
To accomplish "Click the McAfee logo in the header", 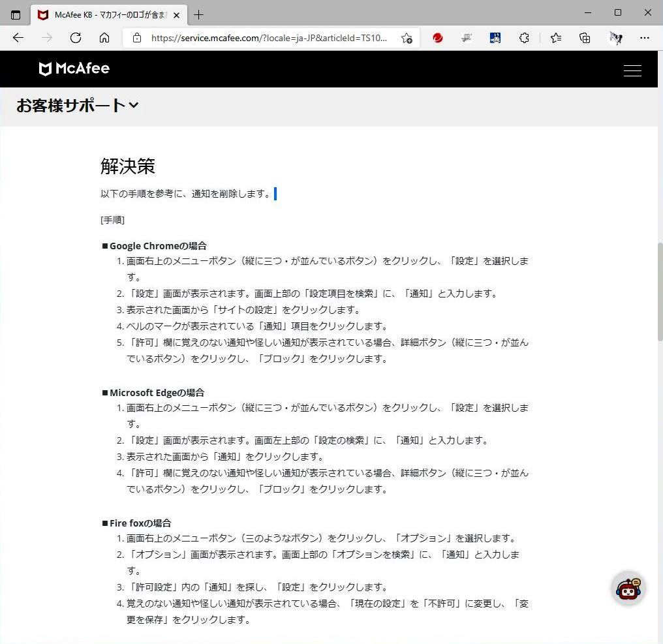I will [74, 69].
